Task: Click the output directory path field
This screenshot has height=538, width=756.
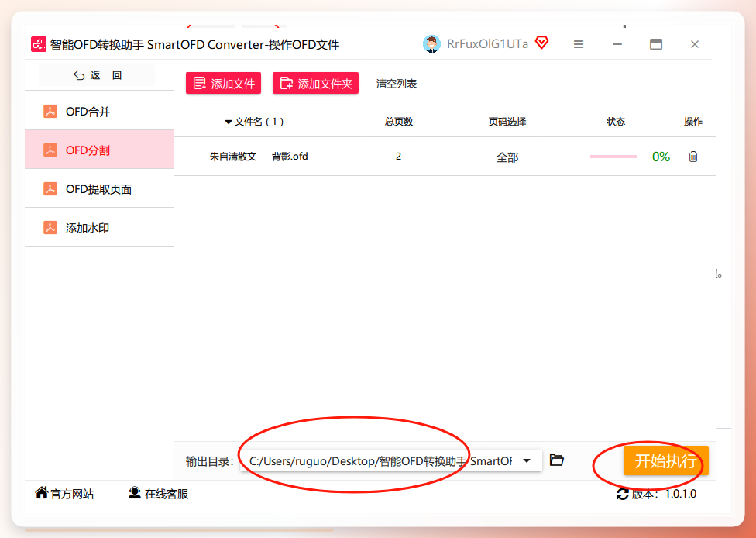Action: coord(390,460)
